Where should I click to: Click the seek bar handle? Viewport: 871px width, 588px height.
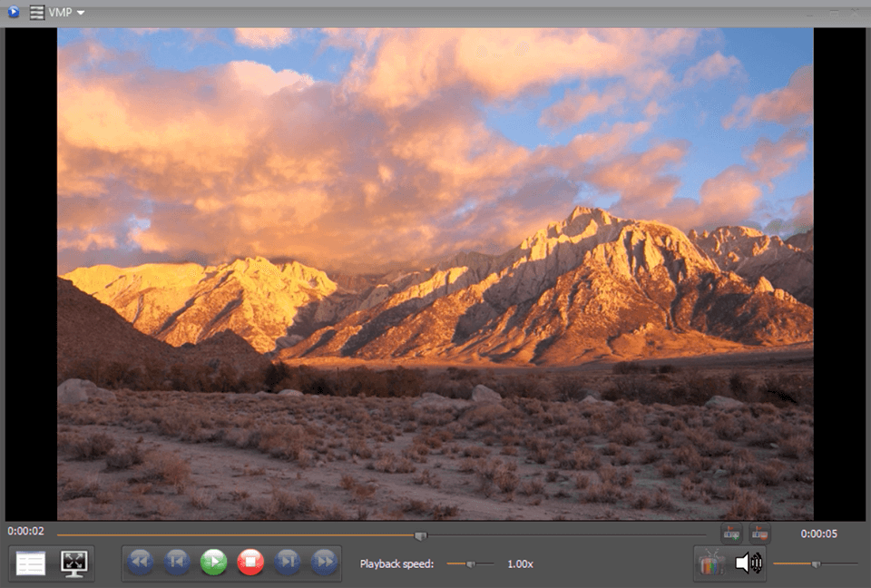pyautogui.click(x=423, y=534)
